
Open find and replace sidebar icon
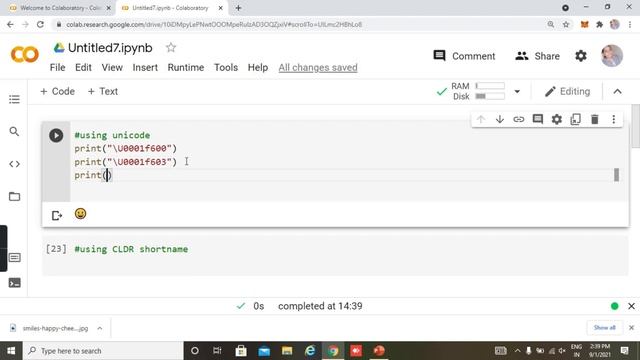(14, 131)
